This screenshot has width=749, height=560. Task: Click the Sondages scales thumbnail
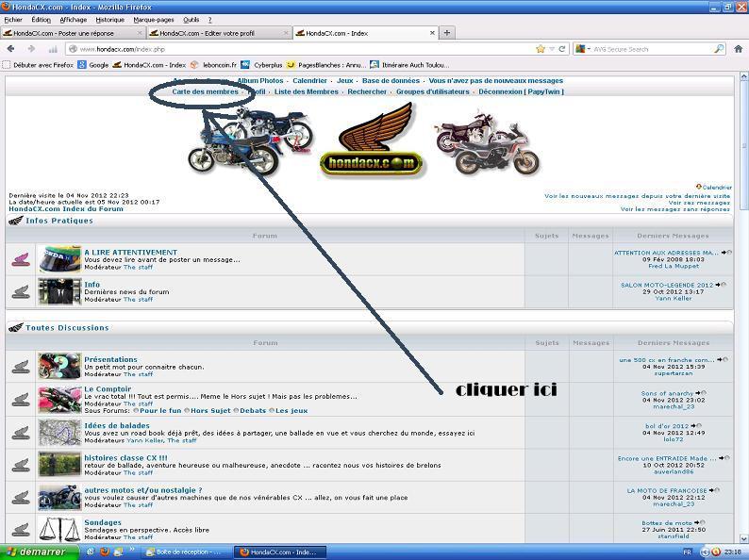[x=59, y=529]
